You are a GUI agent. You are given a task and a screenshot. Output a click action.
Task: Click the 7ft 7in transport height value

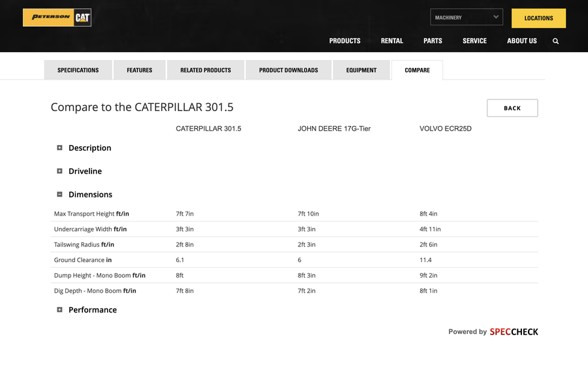pyautogui.click(x=185, y=214)
